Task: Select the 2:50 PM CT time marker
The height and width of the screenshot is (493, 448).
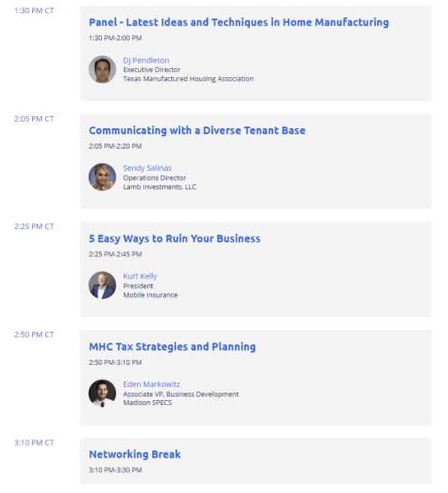Action: pos(34,334)
